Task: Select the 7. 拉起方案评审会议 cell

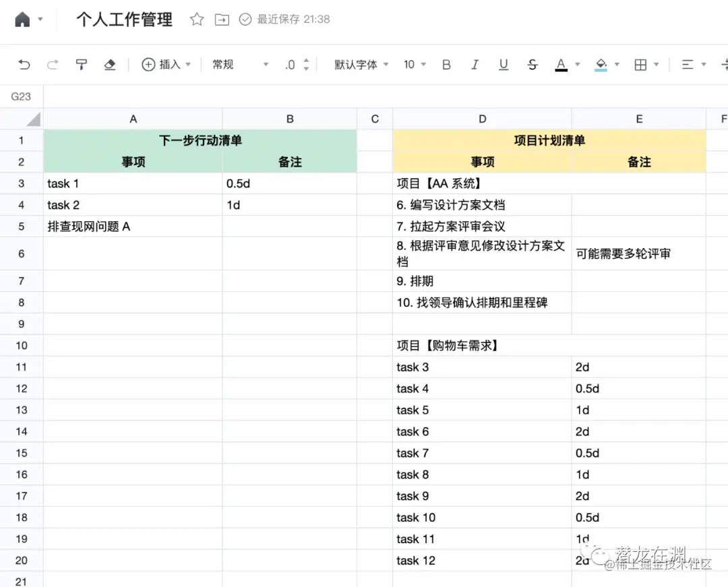Action: pos(483,226)
